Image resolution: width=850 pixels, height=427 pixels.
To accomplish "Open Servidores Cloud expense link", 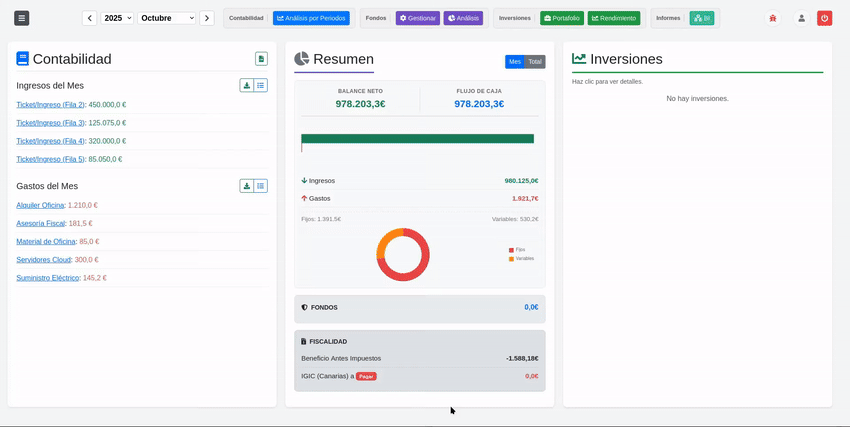I will click(43, 260).
